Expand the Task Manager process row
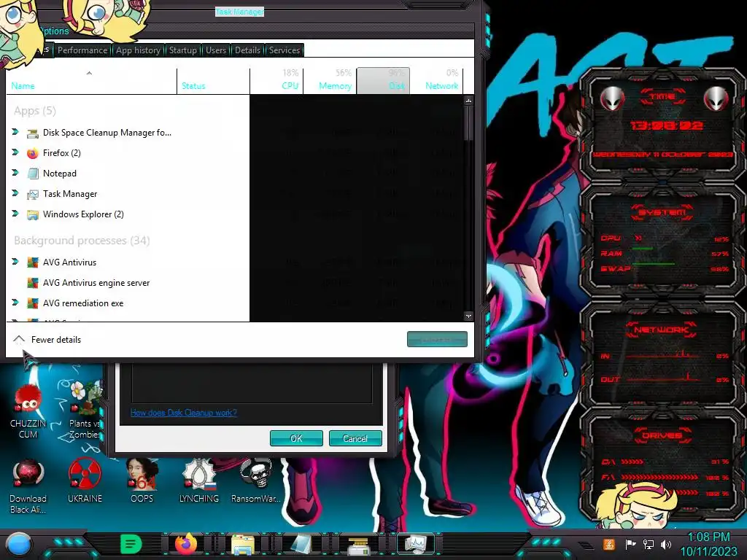Screen dimensions: 747x560 coord(15,193)
